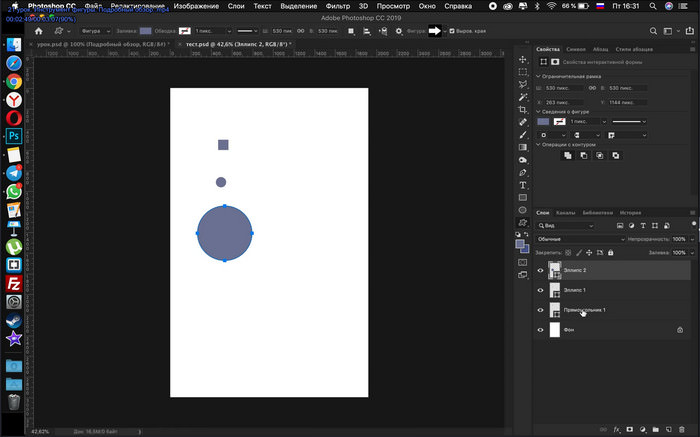
Task: Click the width field in Properties panel
Action: pyautogui.click(x=562, y=88)
